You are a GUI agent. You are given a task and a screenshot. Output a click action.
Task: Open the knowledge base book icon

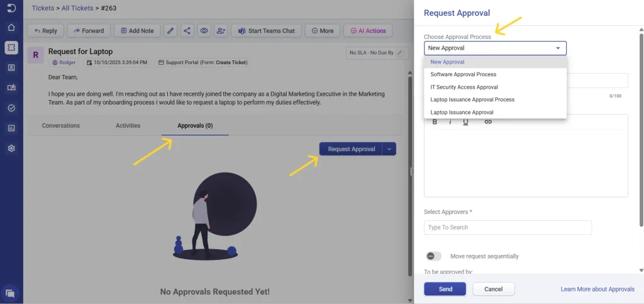(11, 87)
